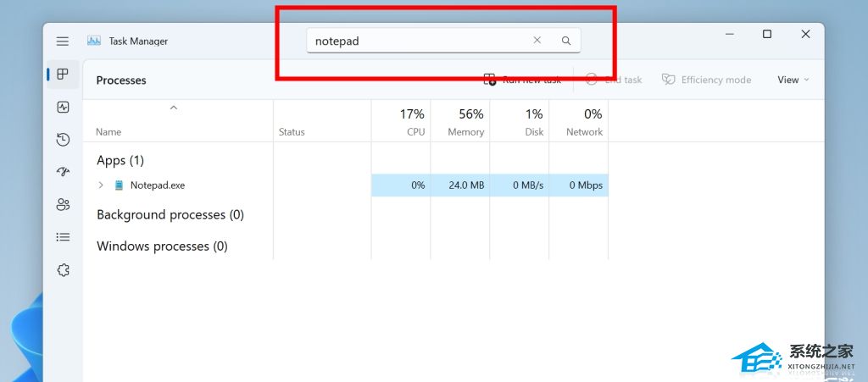Select the Notepad.exe process name
The width and height of the screenshot is (868, 382).
[158, 185]
